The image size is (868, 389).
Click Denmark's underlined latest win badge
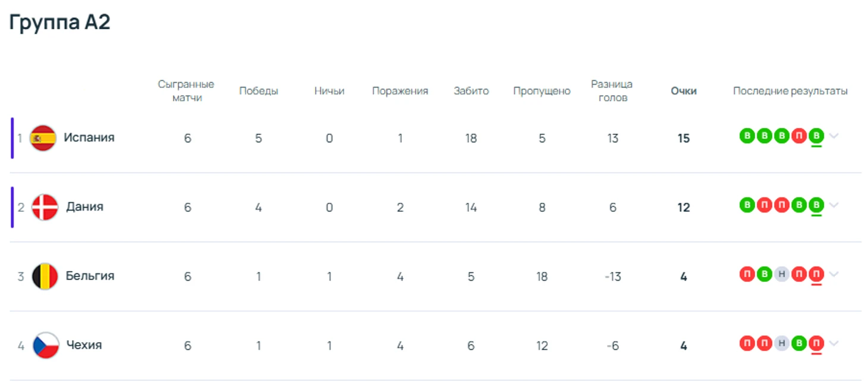(x=816, y=205)
